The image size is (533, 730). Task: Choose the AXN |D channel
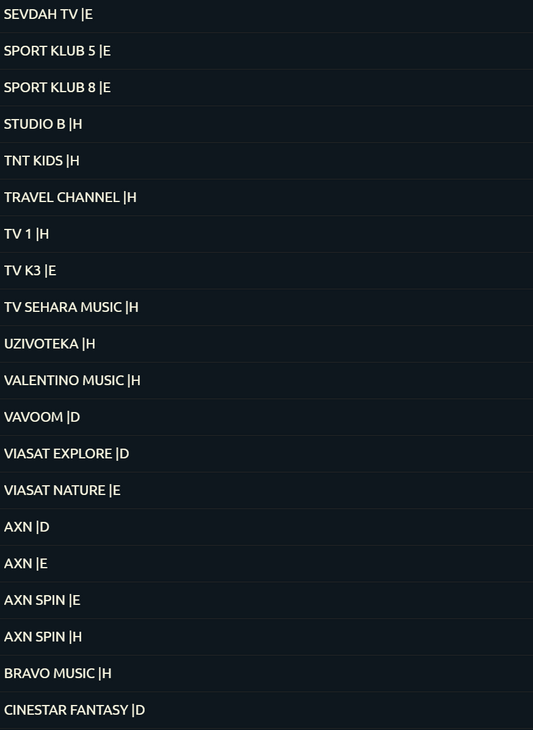pyautogui.click(x=266, y=527)
